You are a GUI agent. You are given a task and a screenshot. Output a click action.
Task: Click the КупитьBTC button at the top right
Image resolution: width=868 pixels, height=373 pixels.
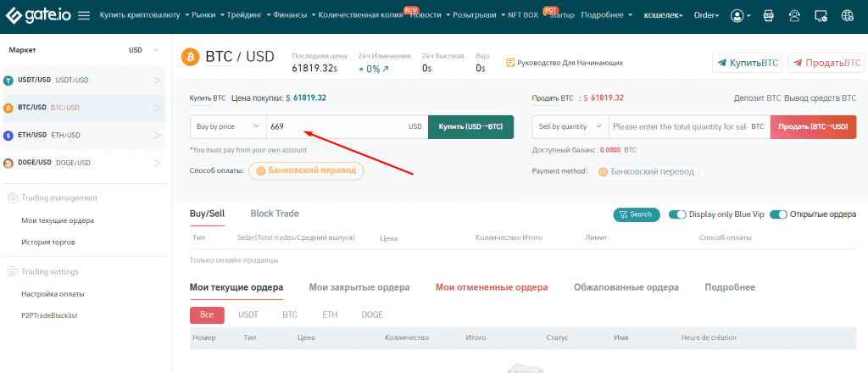click(746, 63)
